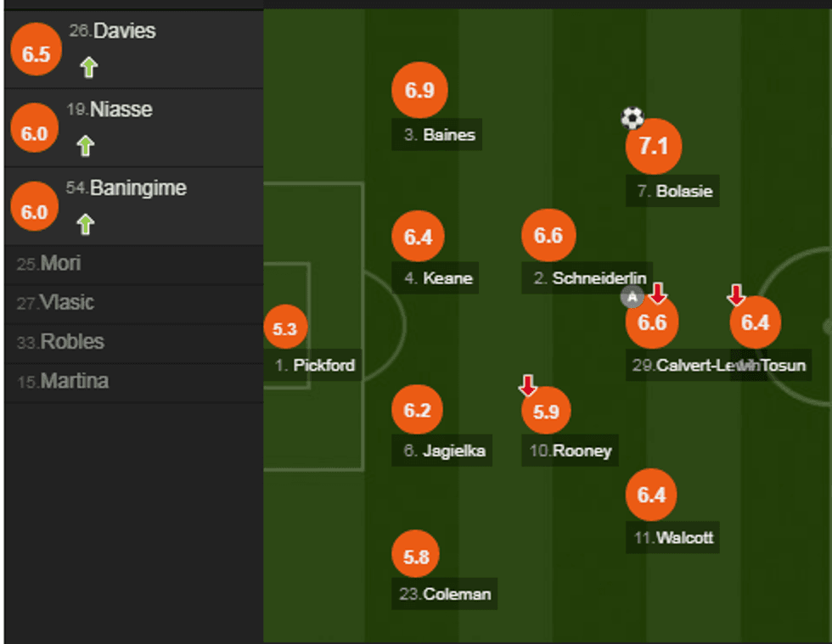Select Martina in the bench list

(63, 381)
